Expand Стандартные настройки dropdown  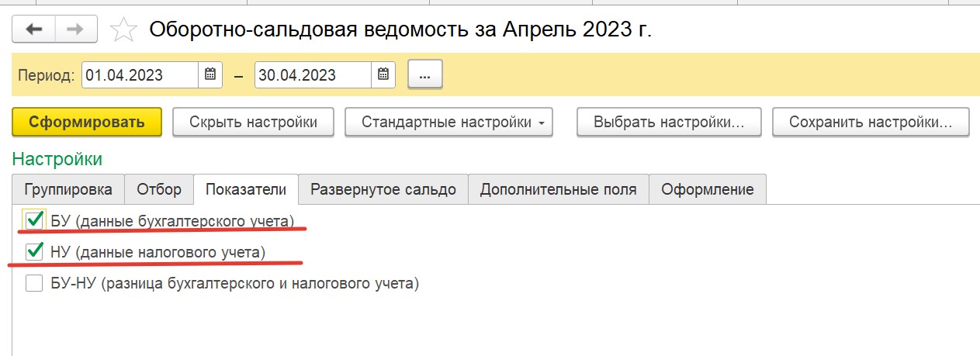coord(448,123)
